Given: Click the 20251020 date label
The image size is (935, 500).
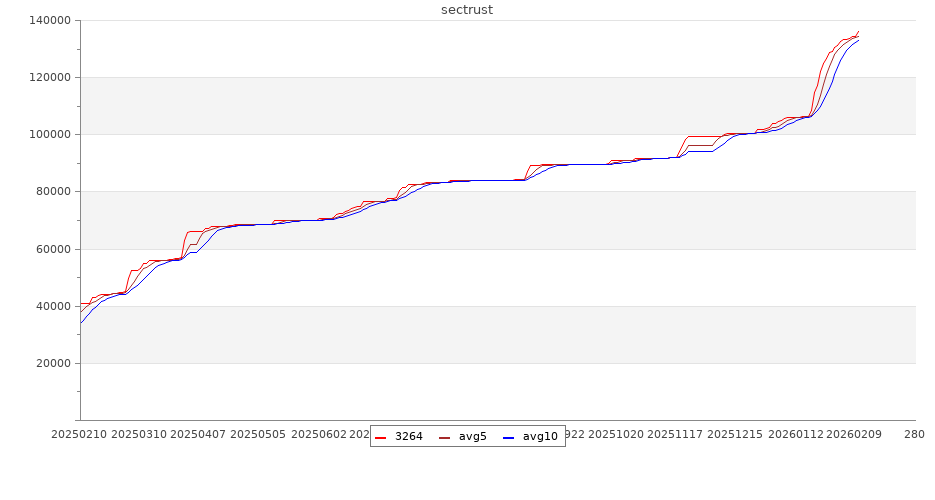Looking at the screenshot, I should [x=617, y=435].
